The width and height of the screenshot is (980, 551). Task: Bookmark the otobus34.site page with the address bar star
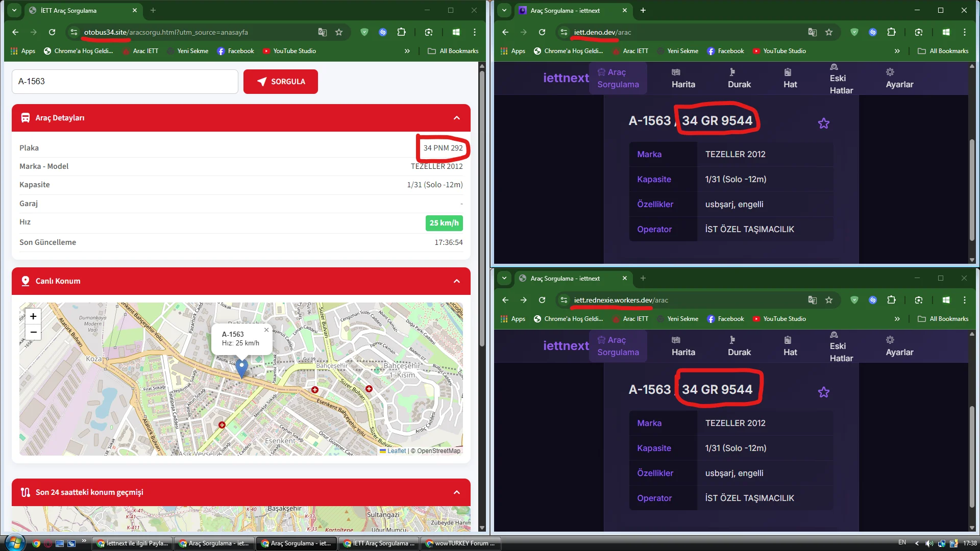coord(339,32)
